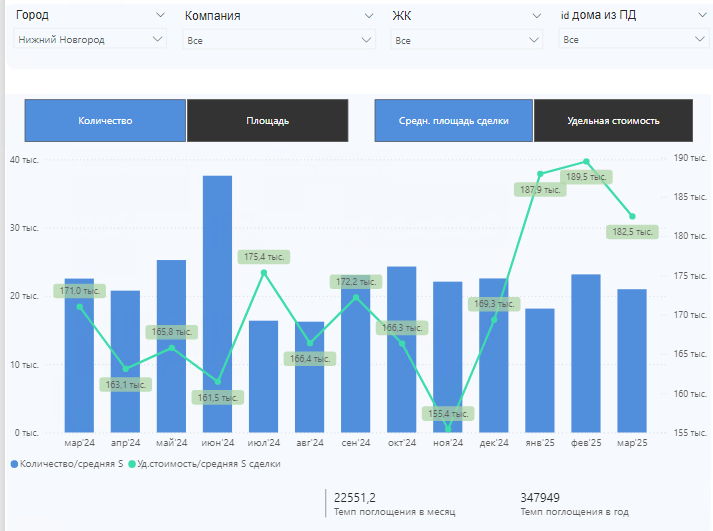
Task: Click the мар'25 bar in chart
Action: coord(632,361)
